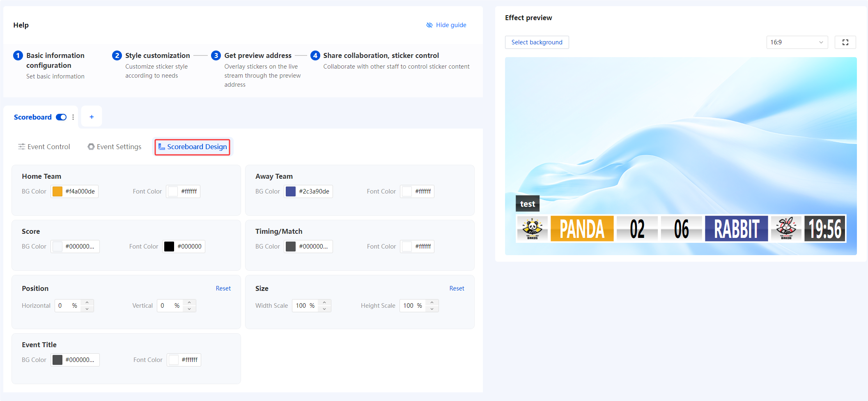Click the panda team logo in preview
This screenshot has width=868, height=401.
(x=532, y=228)
